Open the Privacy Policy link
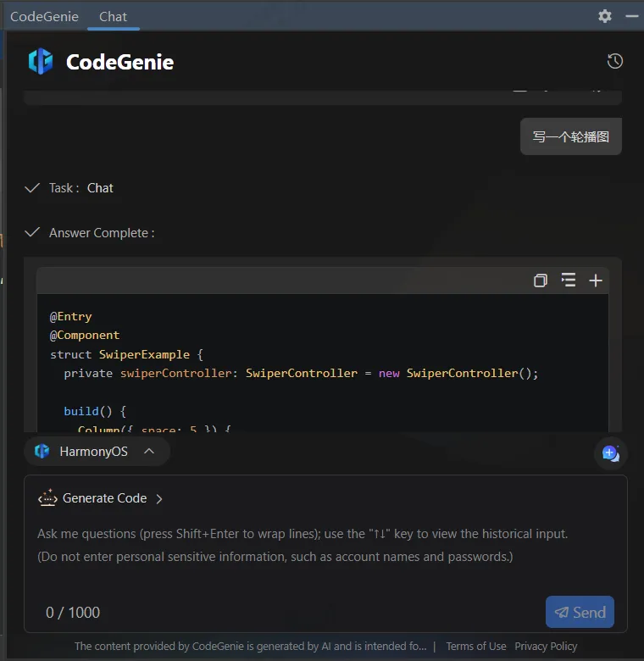This screenshot has height=661, width=644. (546, 646)
